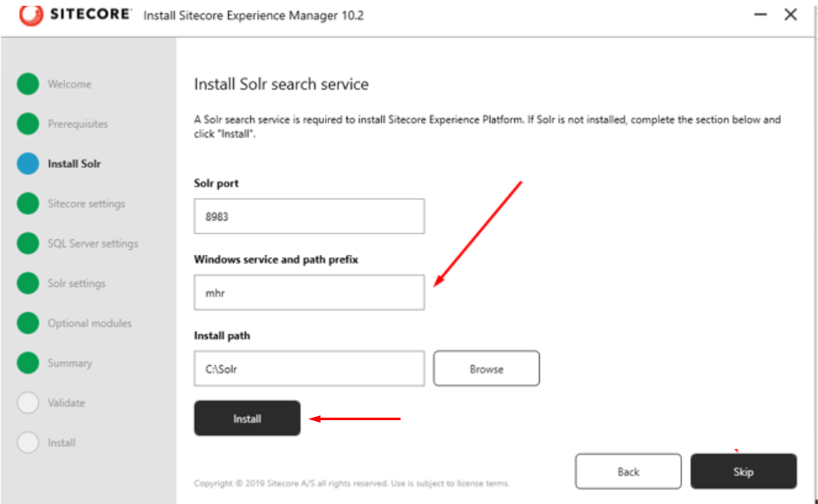Close the Sitecore installer window
This screenshot has height=504, width=818.
(791, 15)
